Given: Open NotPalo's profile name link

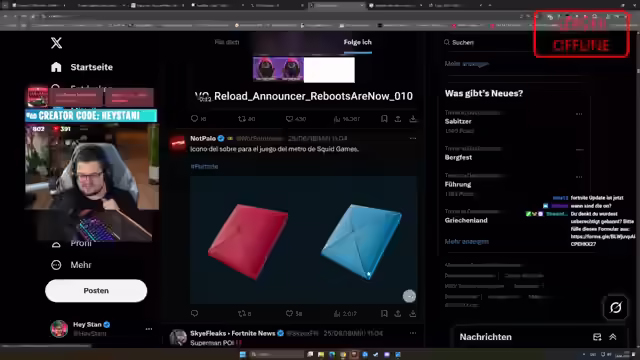Looking at the screenshot, I should point(203,138).
